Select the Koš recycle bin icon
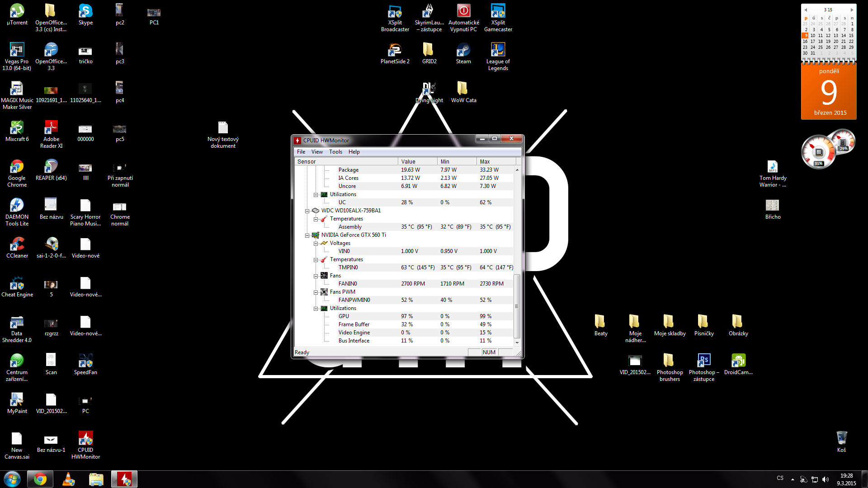 point(841,441)
